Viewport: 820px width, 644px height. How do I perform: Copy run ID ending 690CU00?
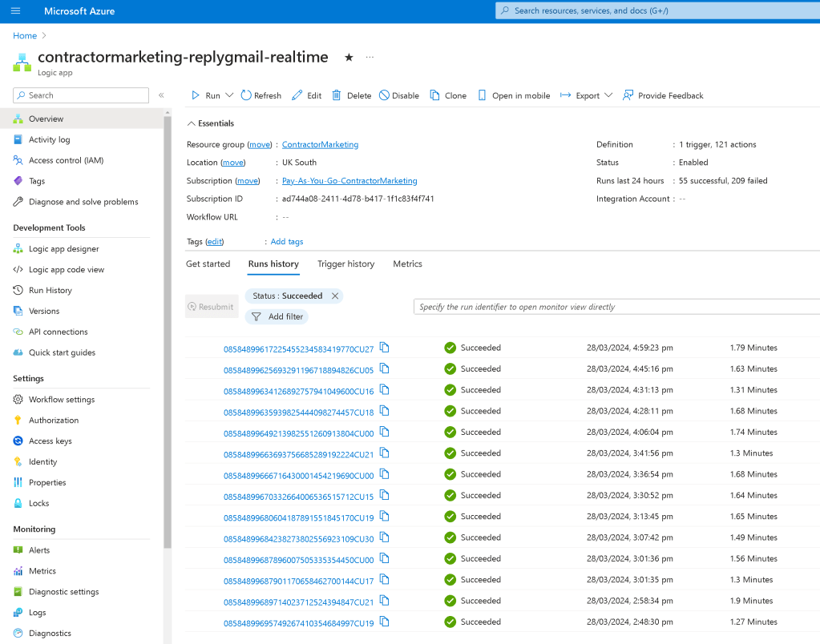(x=385, y=474)
